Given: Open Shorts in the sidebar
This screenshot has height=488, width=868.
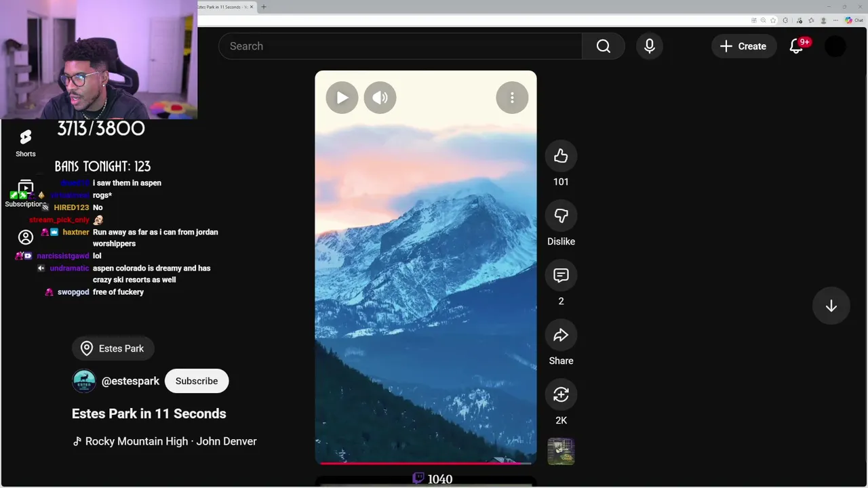Looking at the screenshot, I should click(x=26, y=143).
